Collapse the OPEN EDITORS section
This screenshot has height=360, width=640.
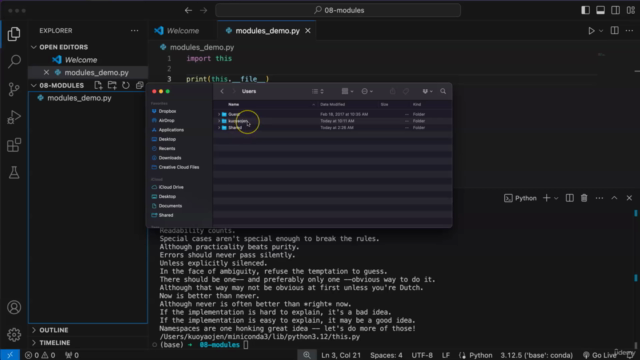34,47
